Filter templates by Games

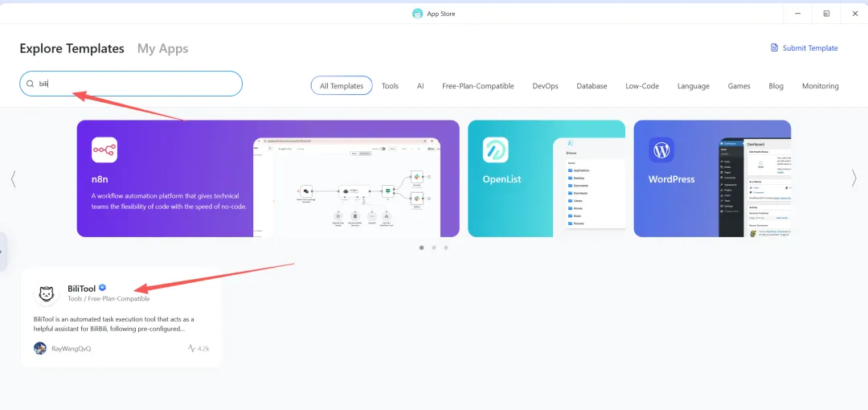click(x=739, y=86)
